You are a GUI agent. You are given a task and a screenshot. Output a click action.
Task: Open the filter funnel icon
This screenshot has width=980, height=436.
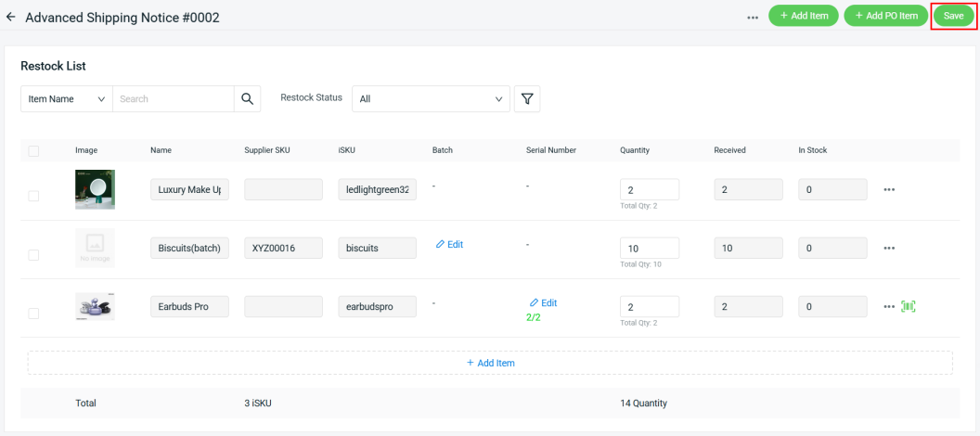pyautogui.click(x=527, y=99)
